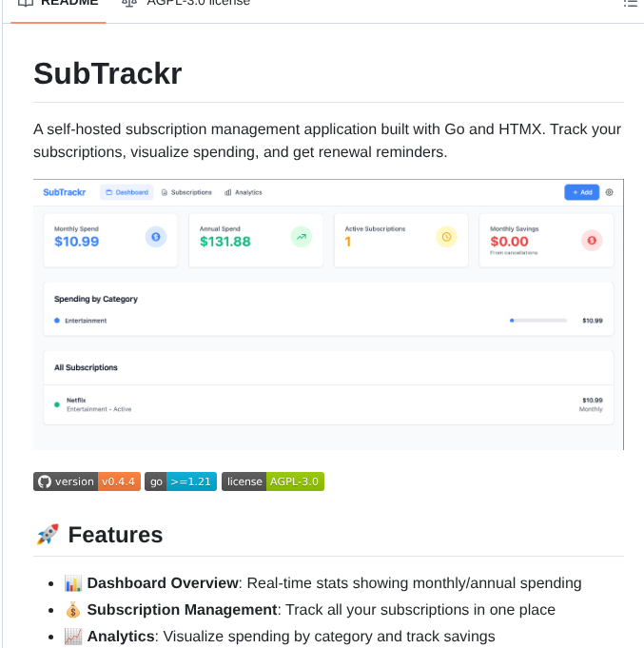The image size is (644, 648).
Task: Open the README tab
Action: pos(58,5)
